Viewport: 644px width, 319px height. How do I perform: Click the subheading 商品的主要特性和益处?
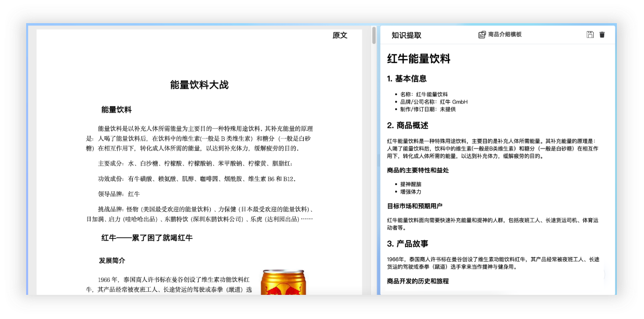click(418, 171)
